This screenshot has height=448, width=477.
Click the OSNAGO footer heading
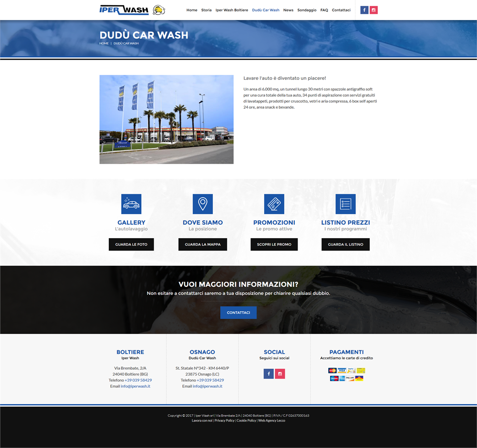[202, 352]
